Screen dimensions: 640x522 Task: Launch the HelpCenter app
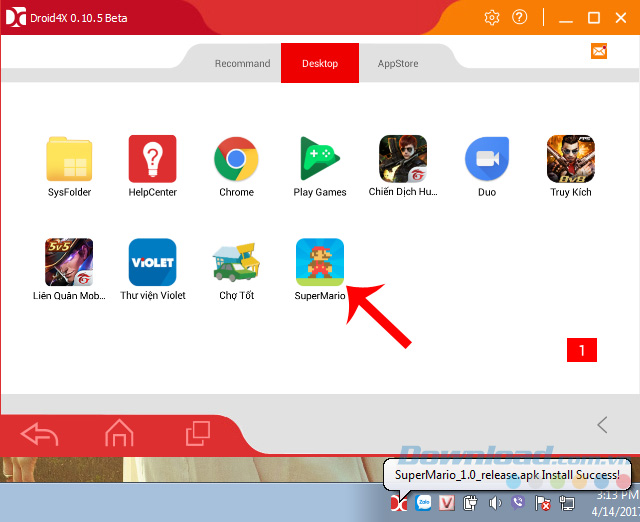click(152, 159)
